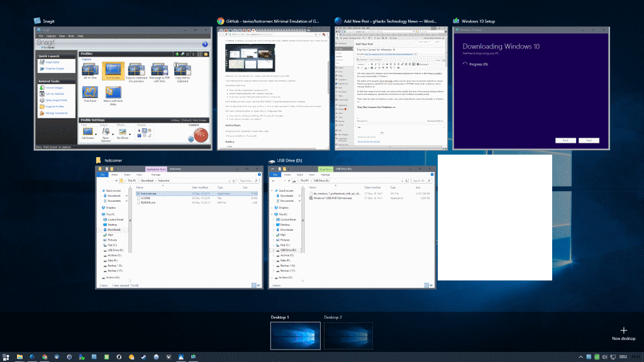
Task: Expand USB Drive (D:) in the navigation pane
Action: click(273, 250)
